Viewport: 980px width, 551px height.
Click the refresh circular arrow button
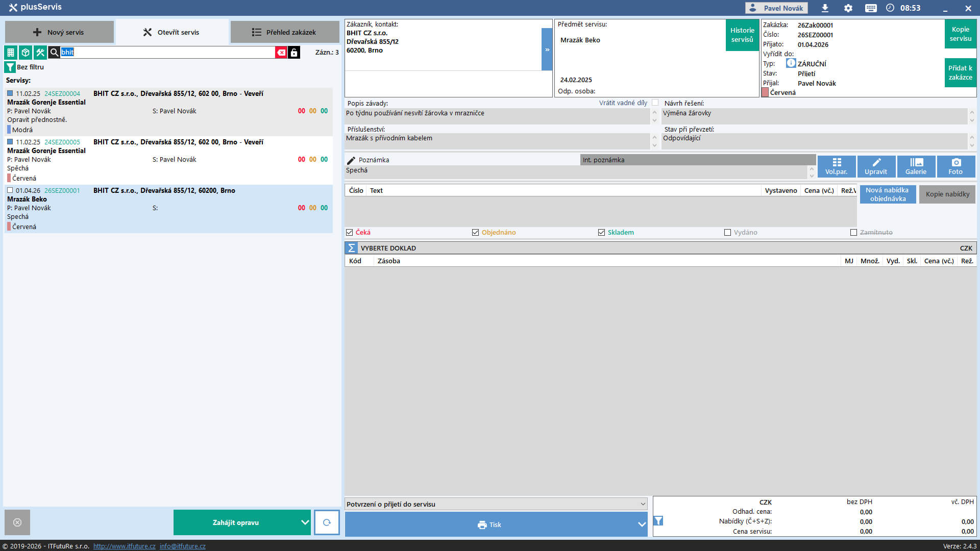(327, 522)
